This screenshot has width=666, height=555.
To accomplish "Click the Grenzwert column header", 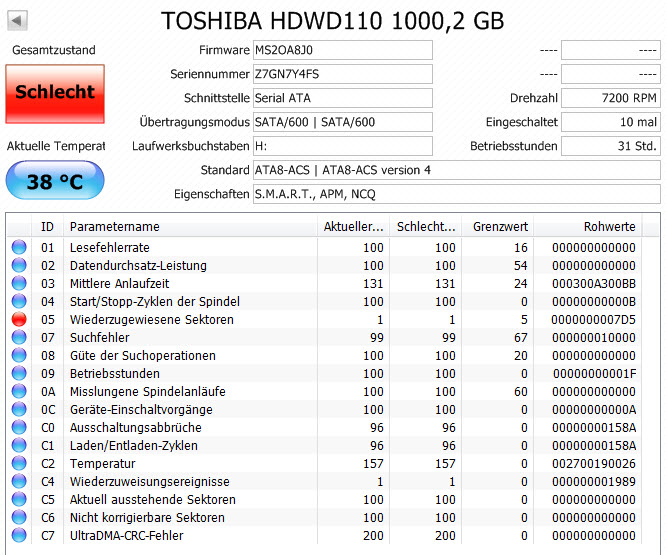I will coord(497,226).
